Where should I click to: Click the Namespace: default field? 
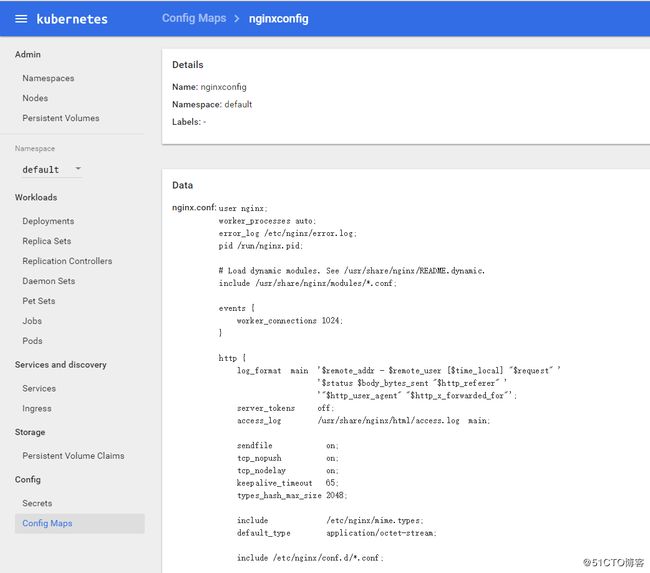coord(212,104)
